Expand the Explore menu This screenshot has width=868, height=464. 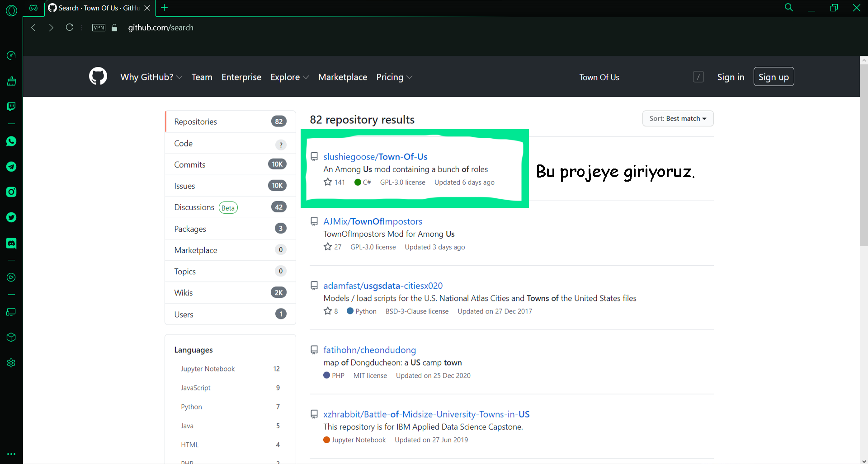290,77
